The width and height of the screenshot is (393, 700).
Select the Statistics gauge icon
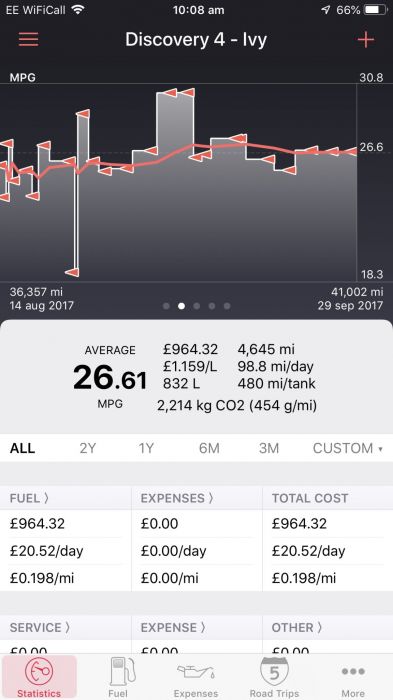pos(39,671)
